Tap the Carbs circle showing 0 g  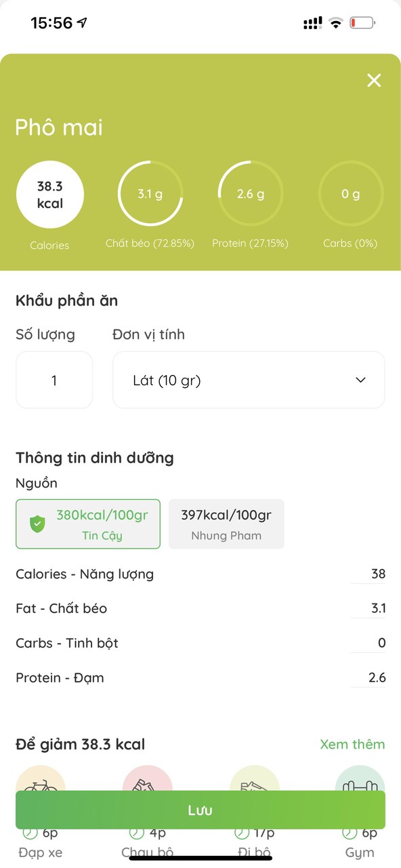(351, 193)
